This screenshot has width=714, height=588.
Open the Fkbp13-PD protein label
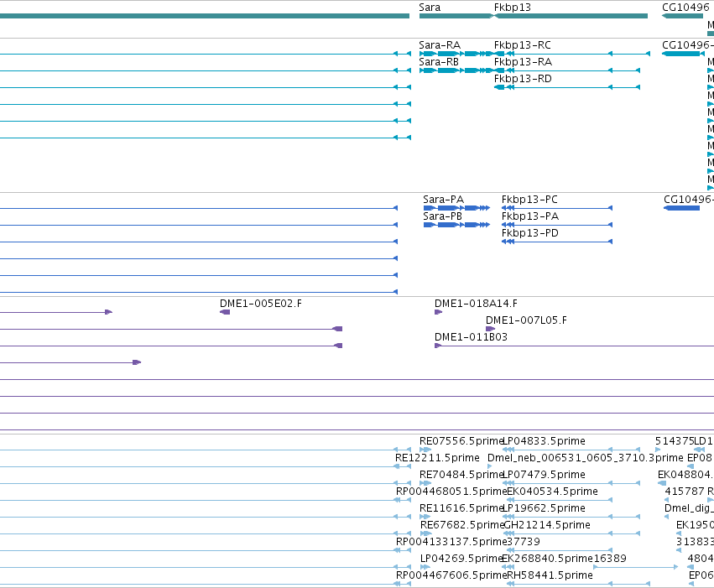point(530,233)
